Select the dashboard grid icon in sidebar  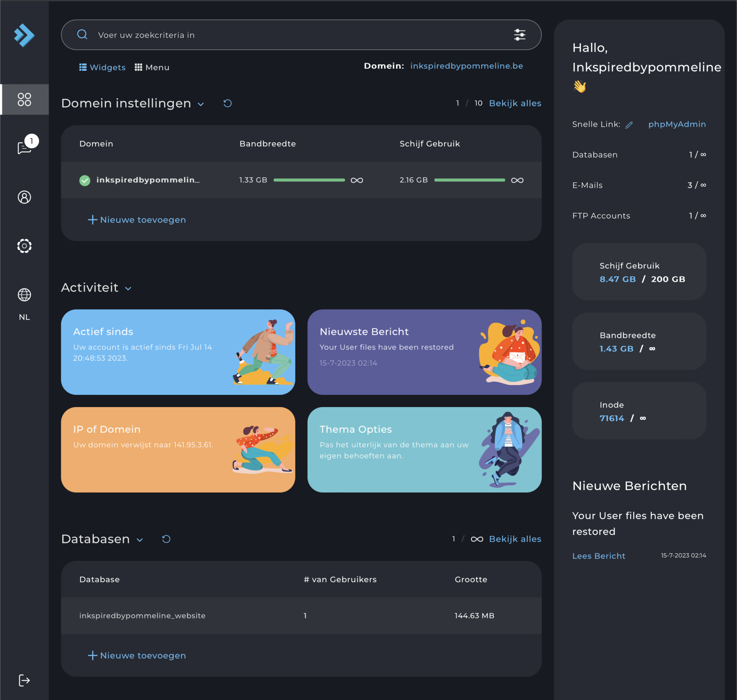[24, 99]
